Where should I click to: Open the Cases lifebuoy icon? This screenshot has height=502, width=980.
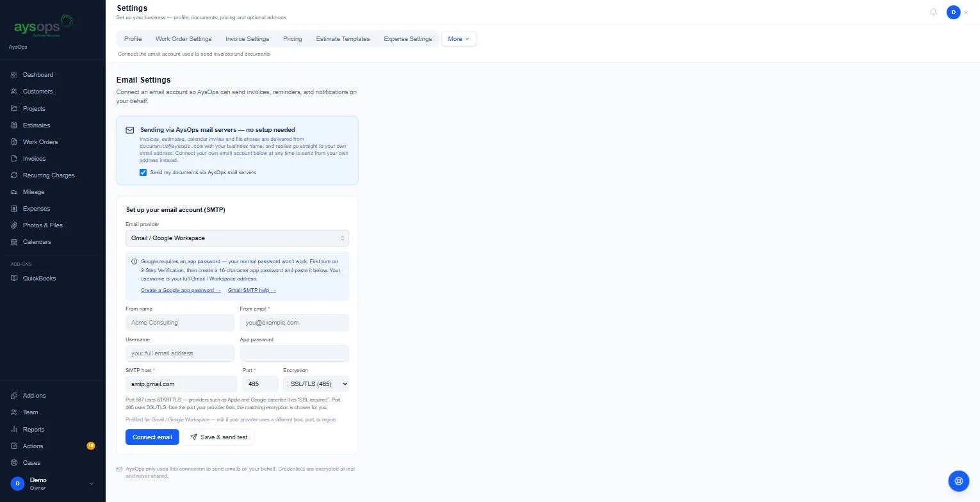click(x=14, y=463)
